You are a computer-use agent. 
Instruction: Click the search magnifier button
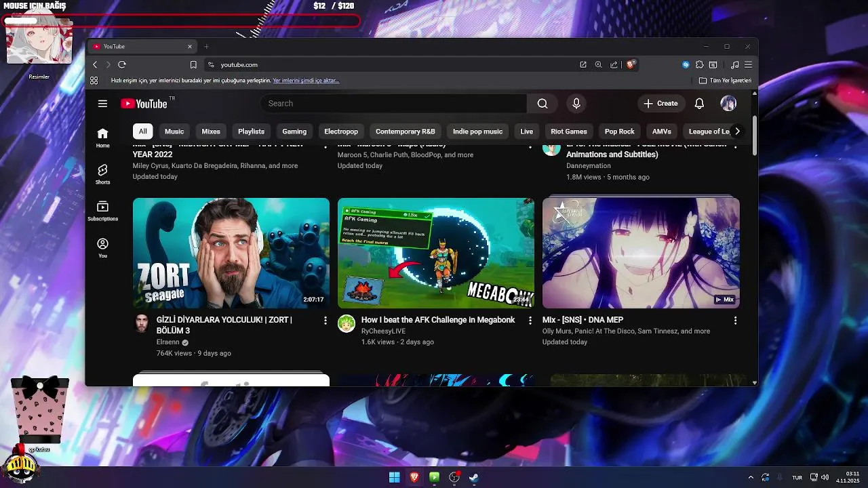542,104
